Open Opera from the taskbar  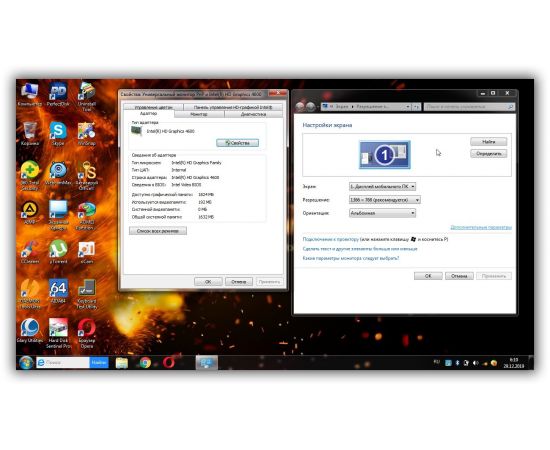(168, 363)
